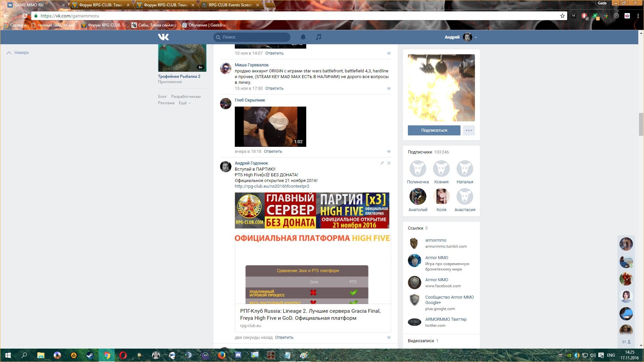The width and height of the screenshot is (644, 362).
Task: Edit Андрей Годонюк's comment with pencil icon
Action: [382, 163]
